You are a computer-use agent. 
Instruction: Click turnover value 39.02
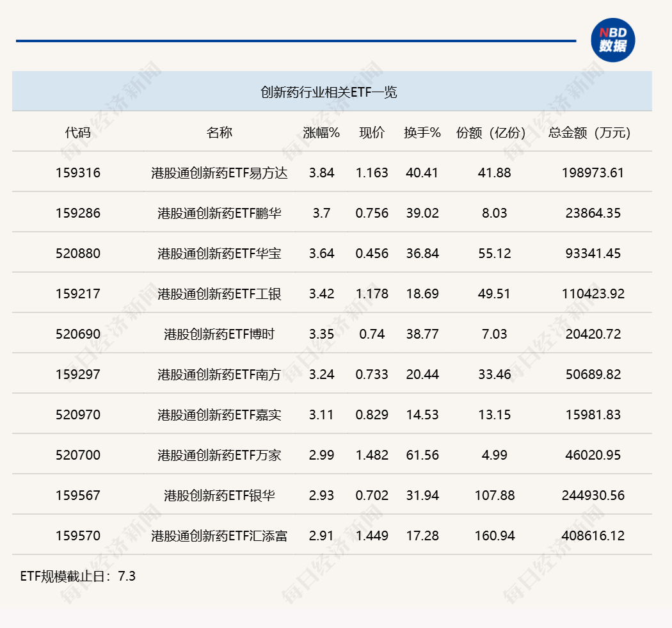pyautogui.click(x=422, y=213)
